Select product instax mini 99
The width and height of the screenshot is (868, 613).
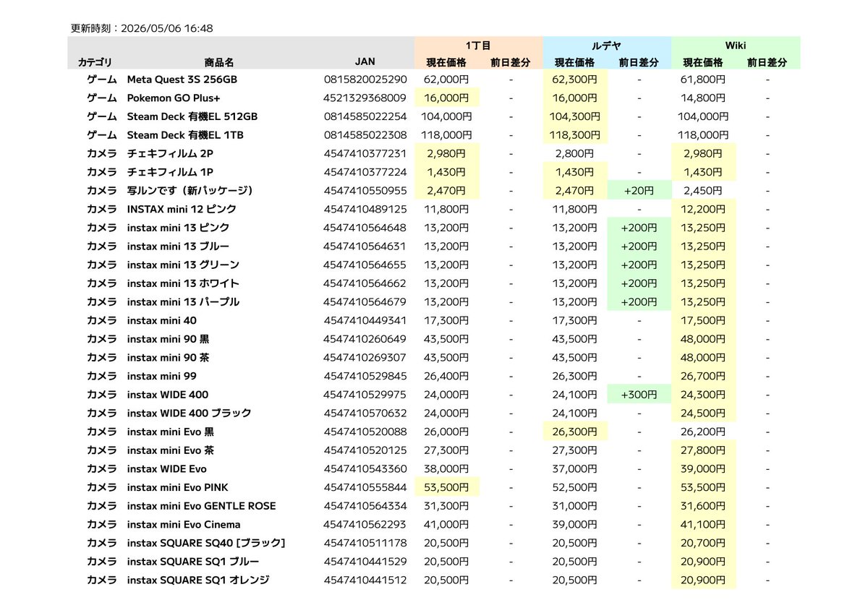pyautogui.click(x=162, y=376)
